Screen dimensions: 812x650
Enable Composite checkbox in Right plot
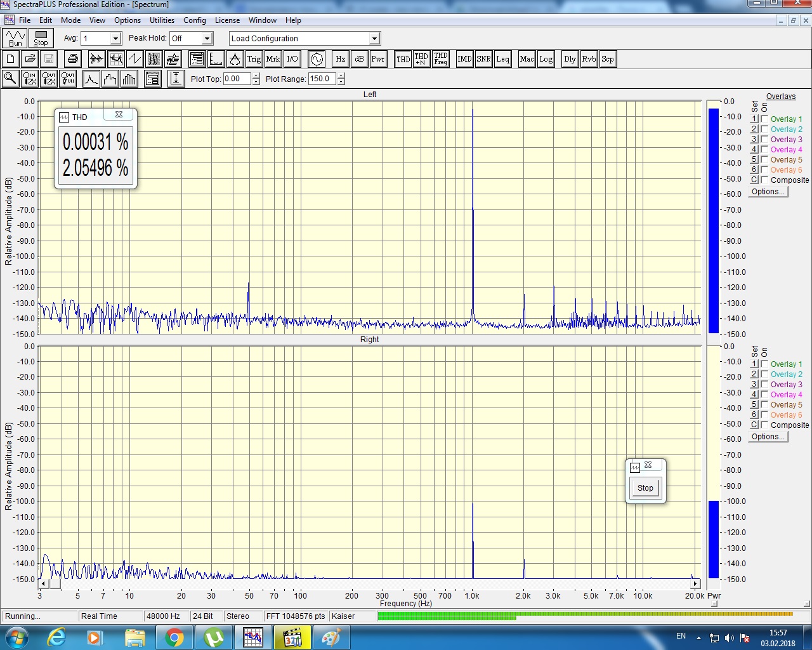pyautogui.click(x=764, y=425)
